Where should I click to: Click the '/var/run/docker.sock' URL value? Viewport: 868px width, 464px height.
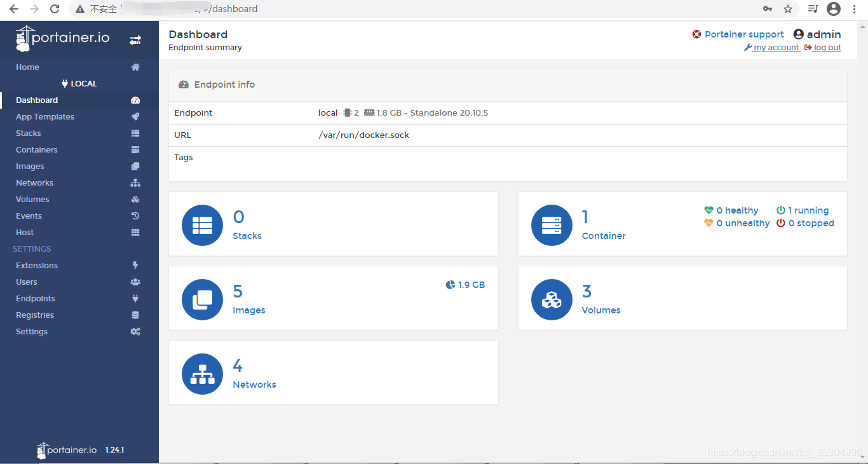(364, 135)
